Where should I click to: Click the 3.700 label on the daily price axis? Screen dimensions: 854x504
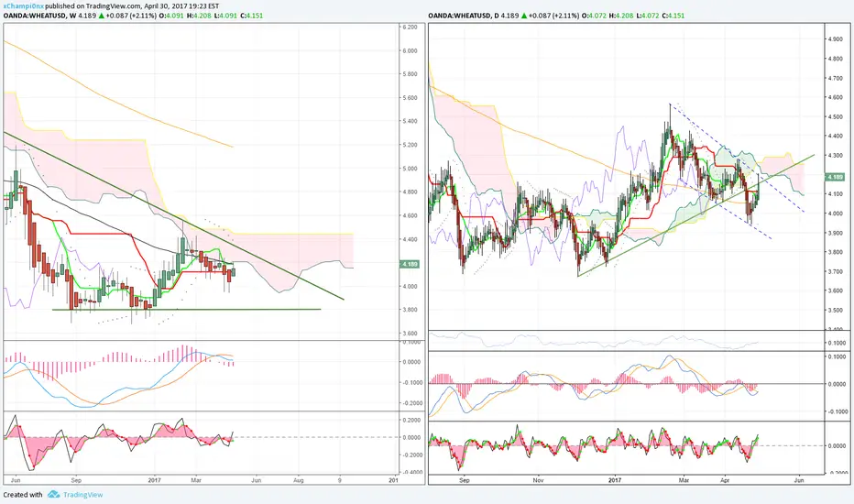point(836,271)
